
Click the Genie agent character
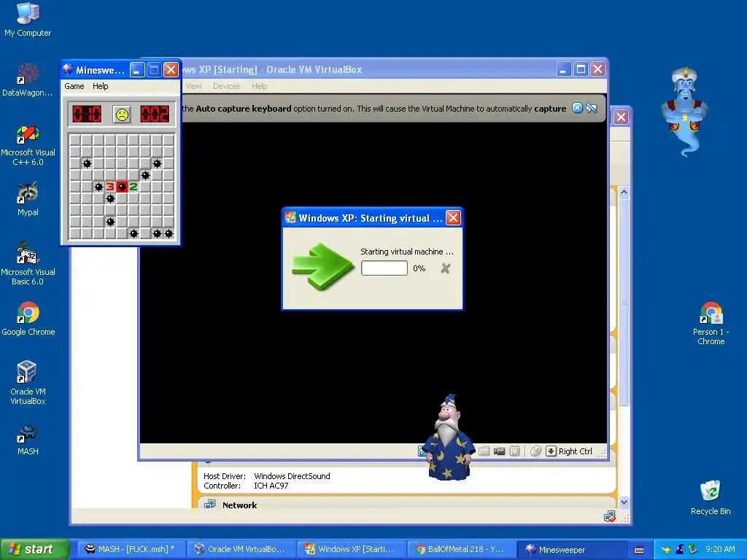684,112
